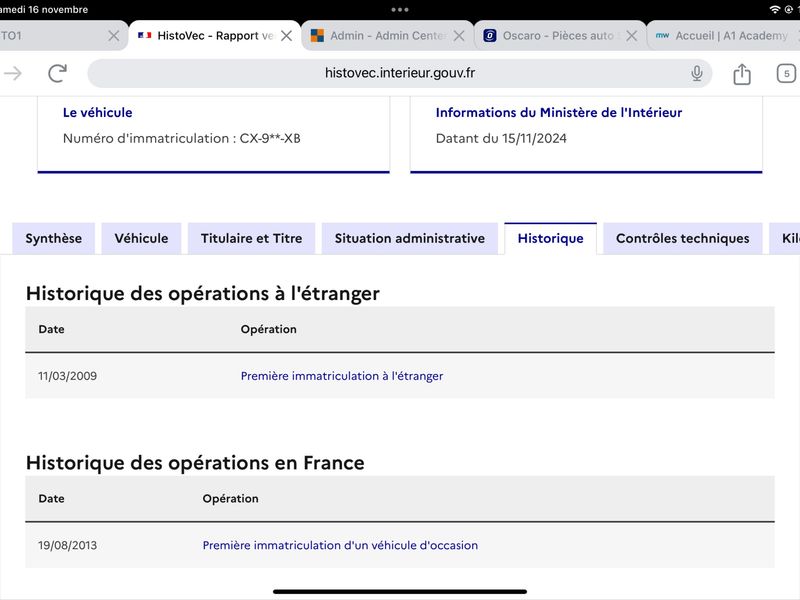This screenshot has width=800, height=600.
Task: Open the Titulaire et Titre tab
Action: (252, 238)
